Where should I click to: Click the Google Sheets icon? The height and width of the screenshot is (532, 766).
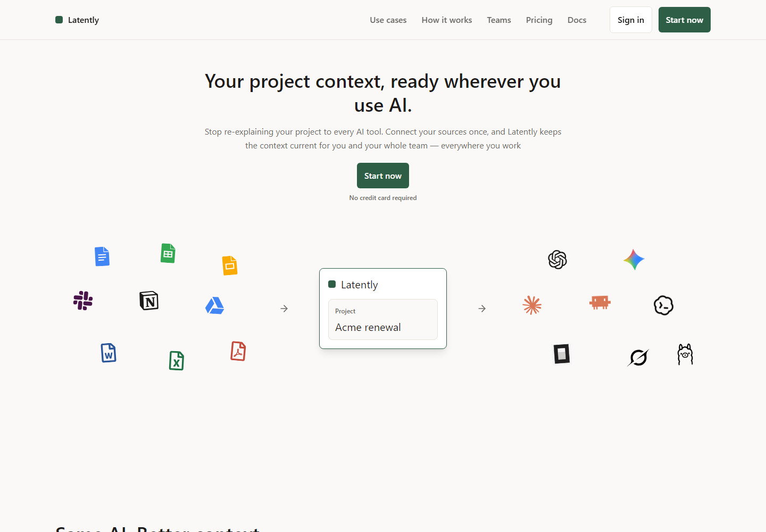tap(168, 253)
